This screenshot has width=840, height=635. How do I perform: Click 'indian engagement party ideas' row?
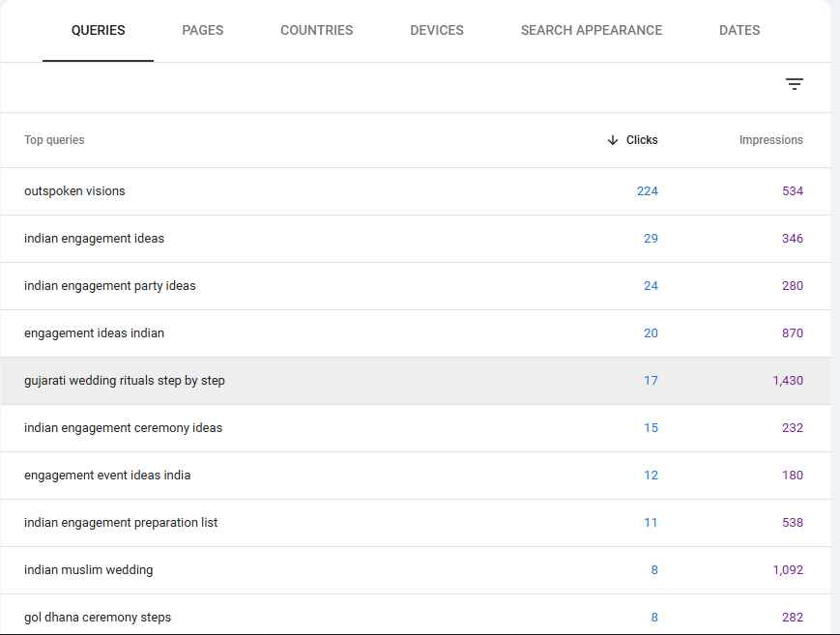(109, 286)
